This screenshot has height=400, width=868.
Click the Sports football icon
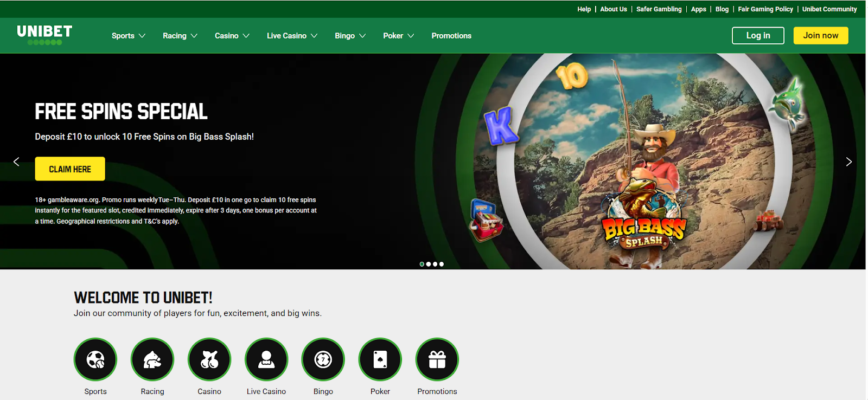95,359
